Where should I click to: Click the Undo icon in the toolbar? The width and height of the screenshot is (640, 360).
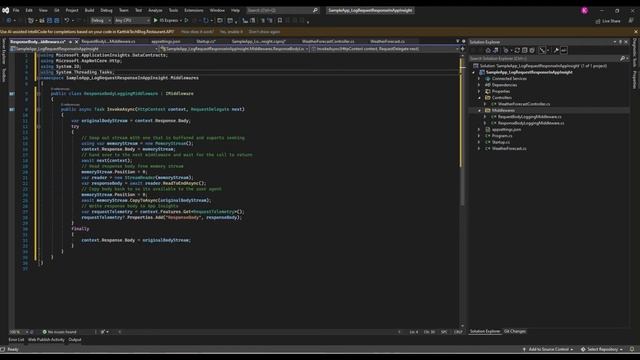[x=67, y=20]
